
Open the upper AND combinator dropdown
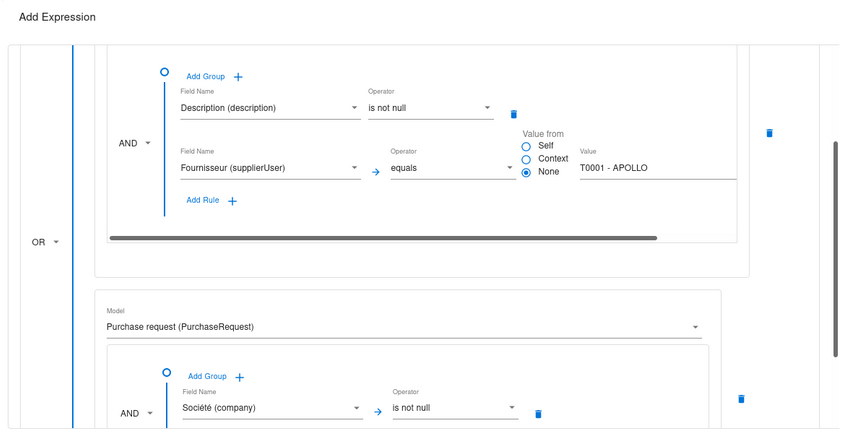[x=135, y=143]
